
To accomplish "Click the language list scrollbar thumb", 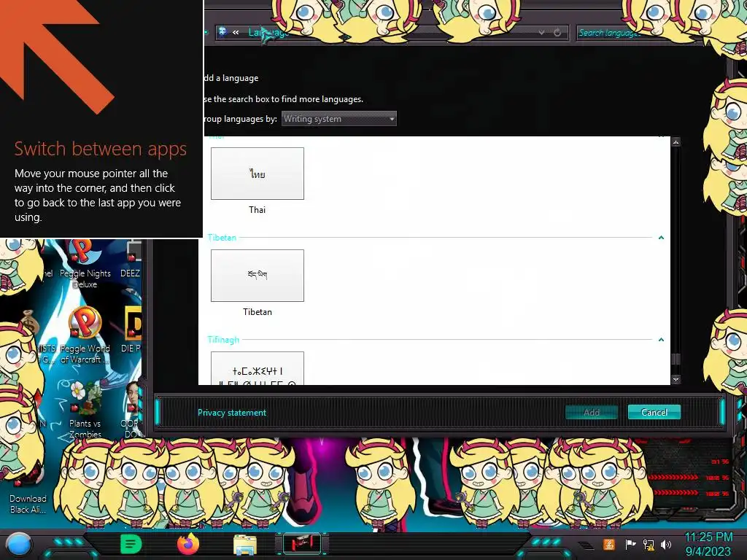I will tap(676, 359).
